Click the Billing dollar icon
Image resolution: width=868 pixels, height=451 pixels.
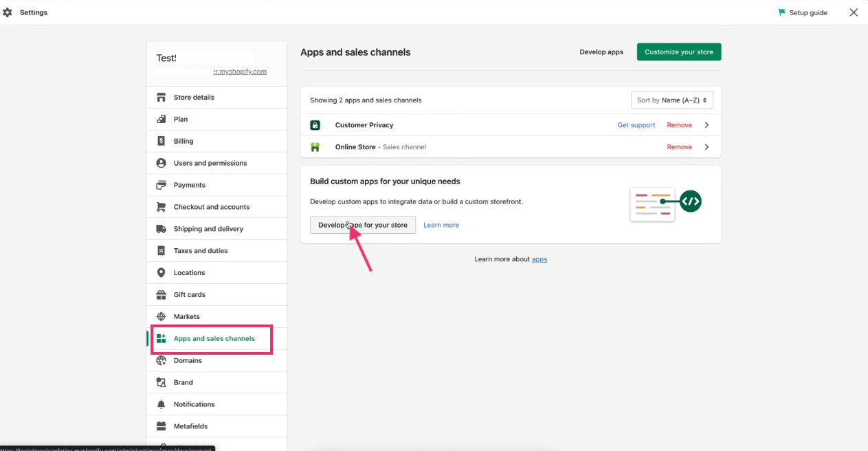point(161,141)
